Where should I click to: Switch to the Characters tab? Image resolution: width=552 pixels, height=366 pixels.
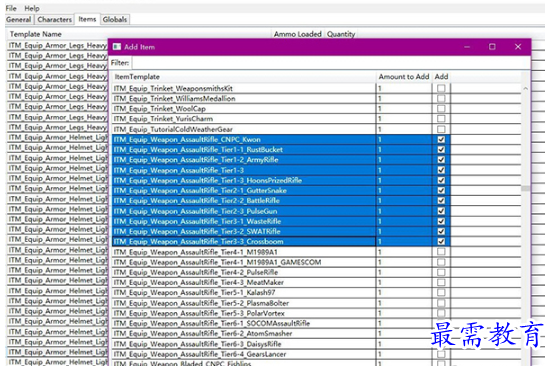click(x=55, y=19)
